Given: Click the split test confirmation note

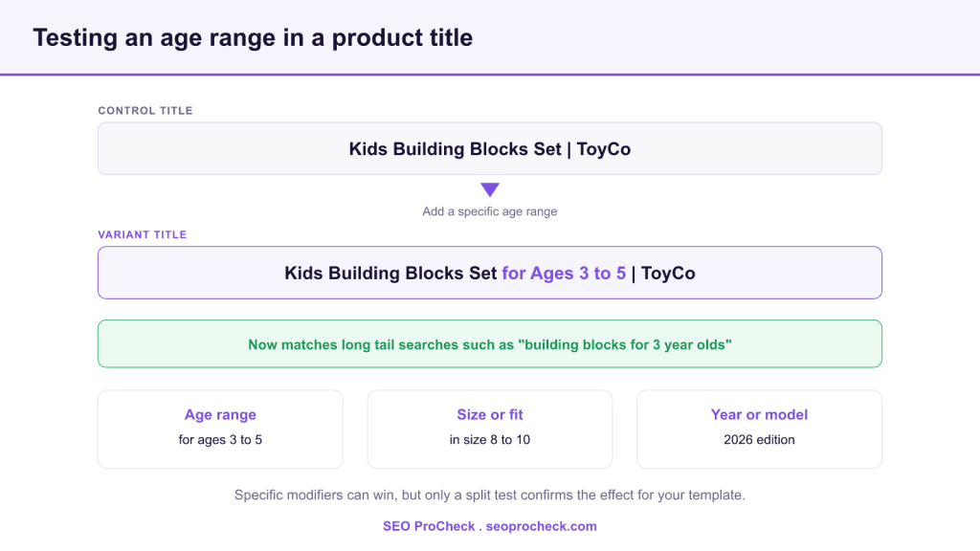Looking at the screenshot, I should click(490, 495).
